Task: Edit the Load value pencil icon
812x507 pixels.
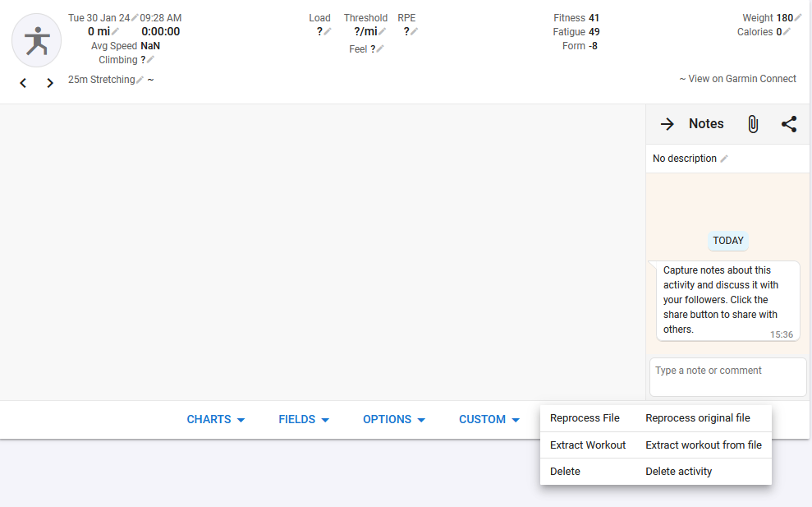Action: pos(328,31)
